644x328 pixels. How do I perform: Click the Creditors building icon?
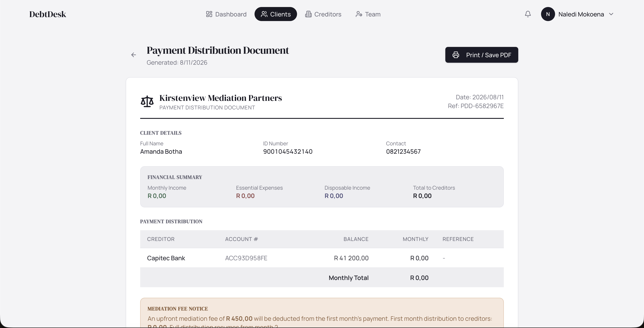tap(308, 14)
